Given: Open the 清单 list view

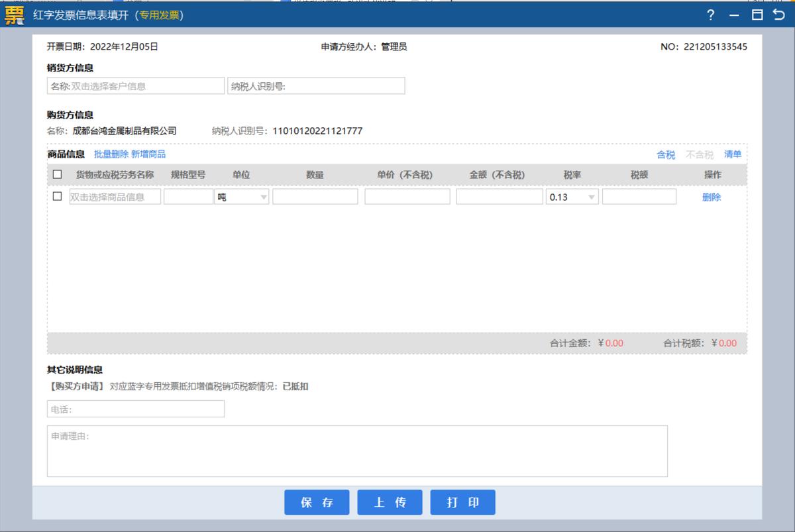Looking at the screenshot, I should (x=734, y=154).
